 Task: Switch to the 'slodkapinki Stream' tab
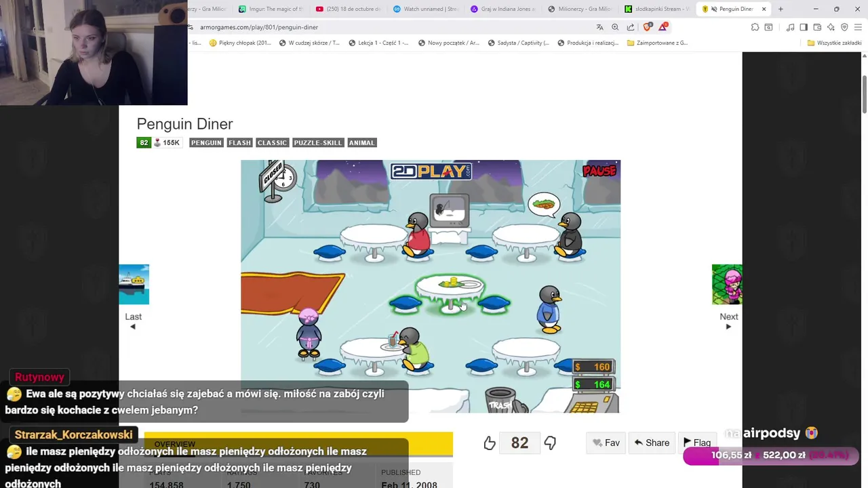click(657, 9)
